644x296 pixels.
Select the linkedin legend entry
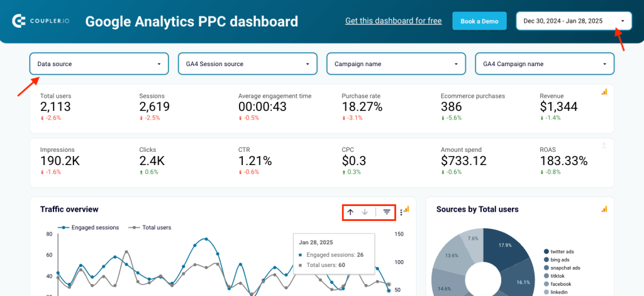pos(556,292)
